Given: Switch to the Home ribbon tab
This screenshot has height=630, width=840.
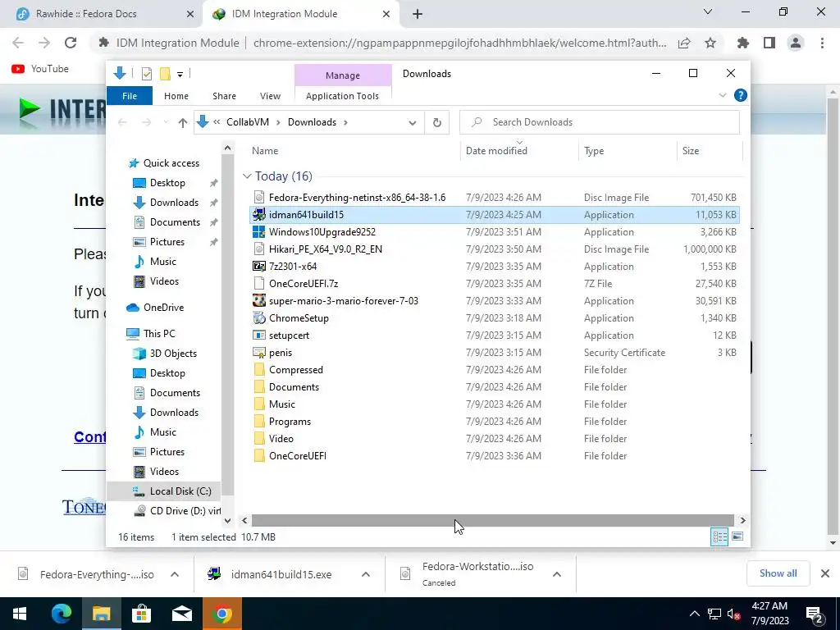Looking at the screenshot, I should (176, 96).
